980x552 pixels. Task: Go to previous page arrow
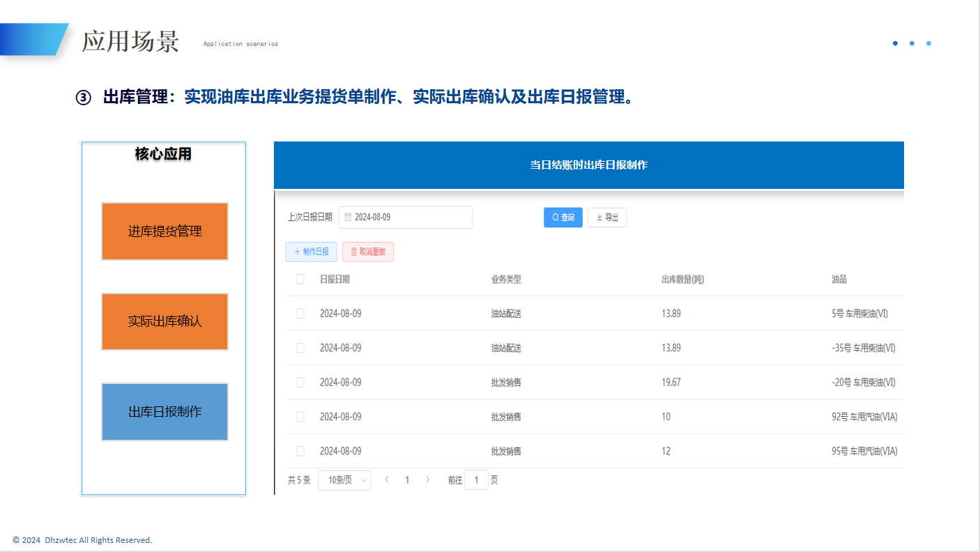(x=387, y=480)
